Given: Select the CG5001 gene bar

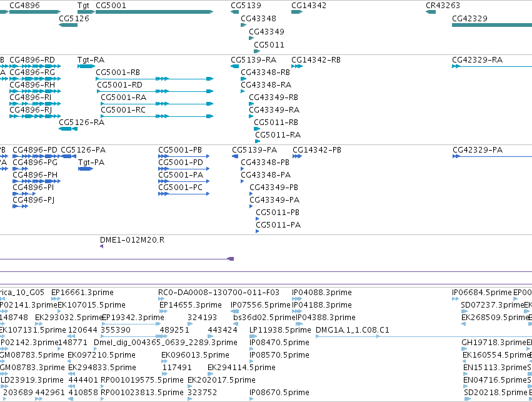Looking at the screenshot, I should click(154, 12).
